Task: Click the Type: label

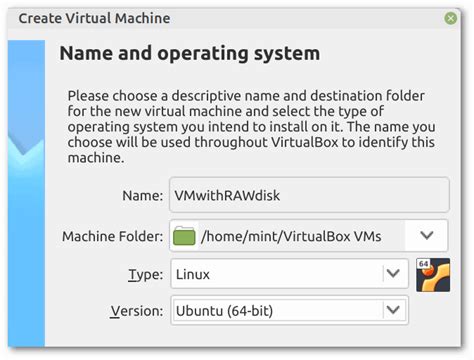Action: pyautogui.click(x=146, y=275)
